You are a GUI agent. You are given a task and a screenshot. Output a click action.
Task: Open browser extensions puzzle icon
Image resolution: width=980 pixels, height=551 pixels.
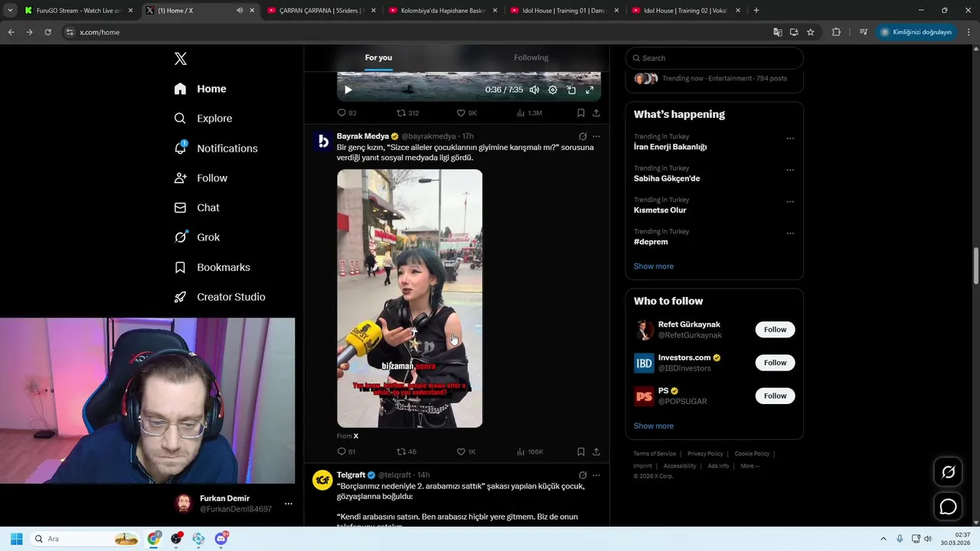pyautogui.click(x=836, y=32)
